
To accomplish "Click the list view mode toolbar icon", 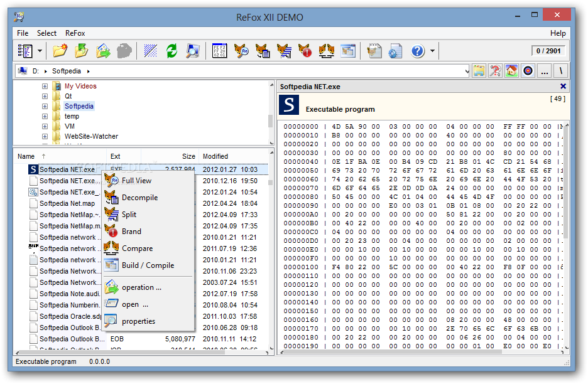I will (26, 51).
